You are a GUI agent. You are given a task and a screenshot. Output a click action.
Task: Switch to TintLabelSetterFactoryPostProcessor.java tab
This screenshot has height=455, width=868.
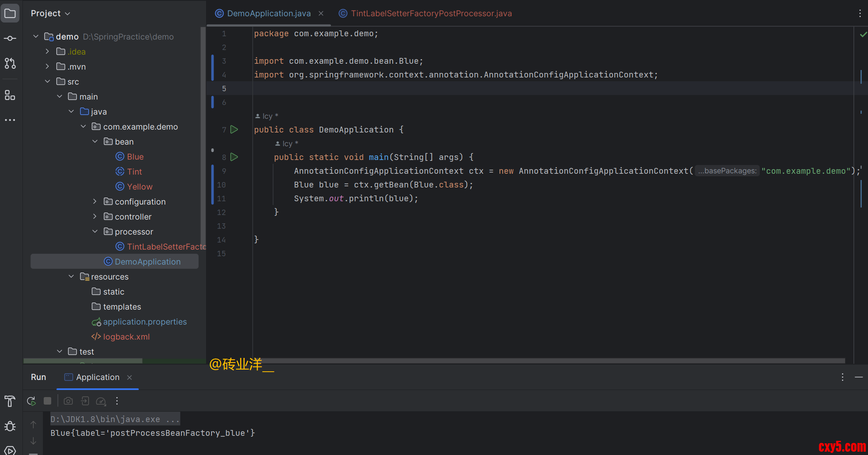coord(431,13)
